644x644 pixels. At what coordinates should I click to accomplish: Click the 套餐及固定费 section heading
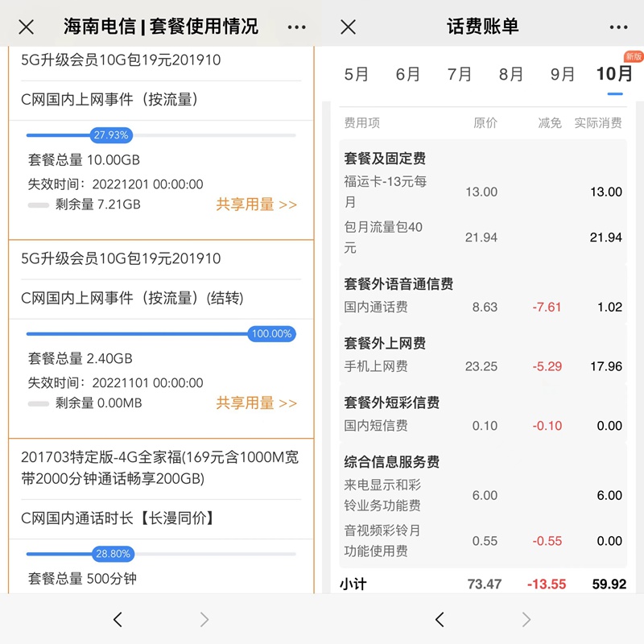pos(385,159)
